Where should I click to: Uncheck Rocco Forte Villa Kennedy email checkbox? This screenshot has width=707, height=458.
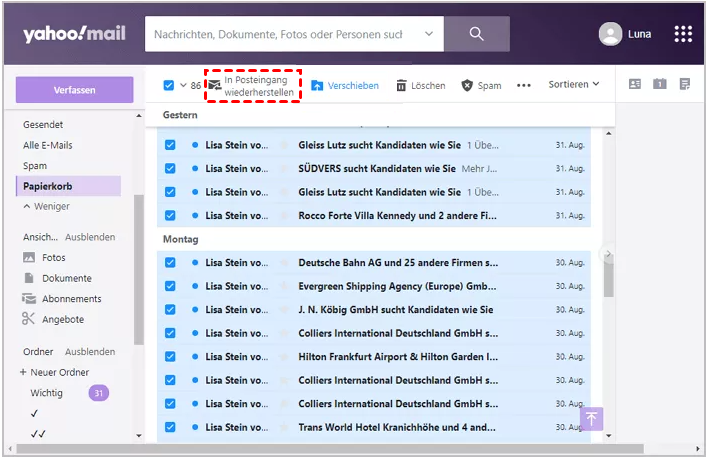coord(170,215)
